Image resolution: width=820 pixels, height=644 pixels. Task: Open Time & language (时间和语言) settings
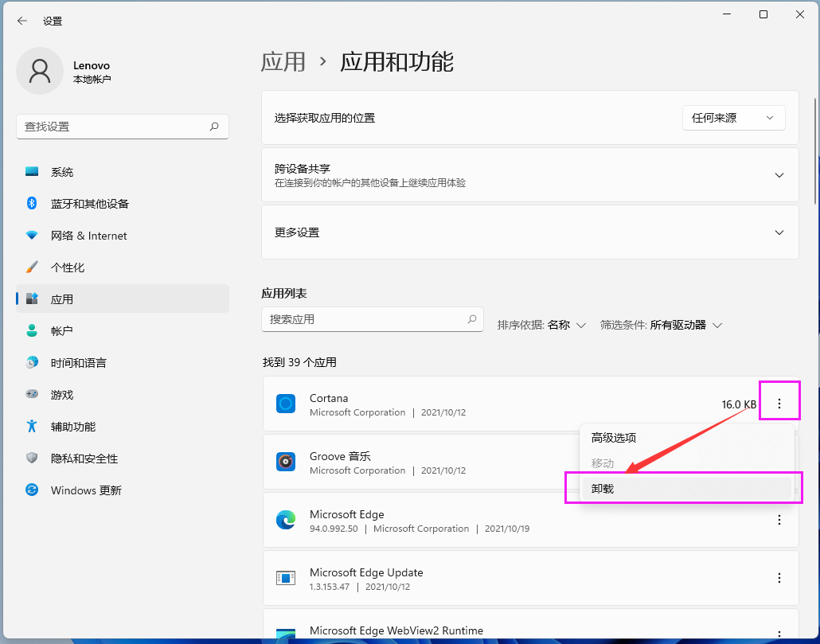(123, 362)
